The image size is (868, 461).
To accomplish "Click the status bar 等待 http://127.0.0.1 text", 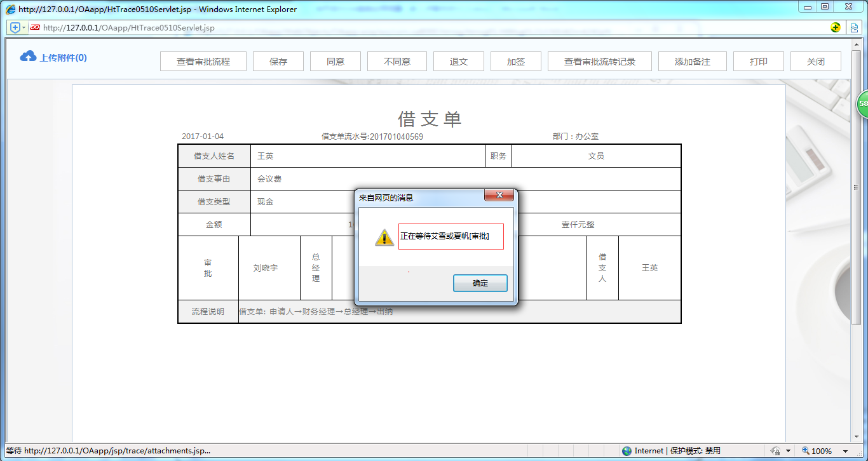I will point(108,451).
